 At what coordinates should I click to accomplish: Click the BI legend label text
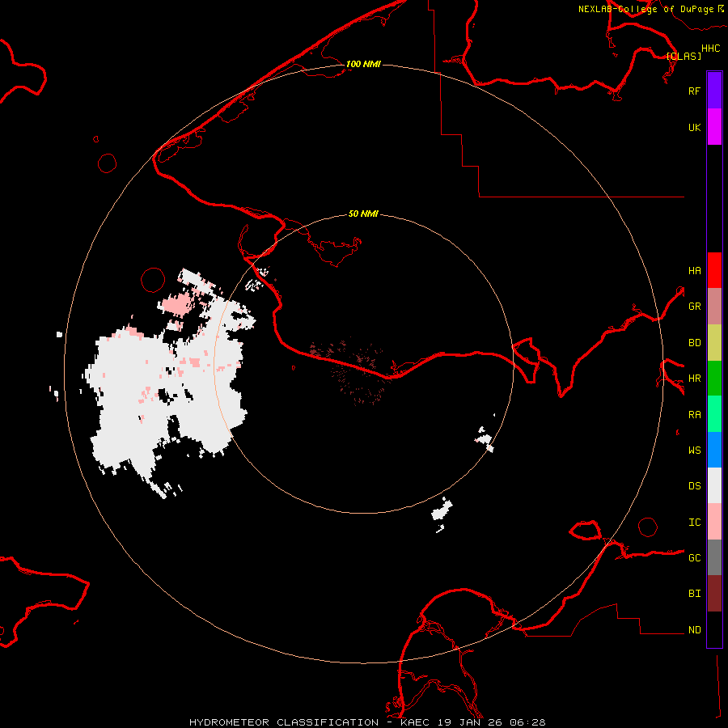pyautogui.click(x=694, y=594)
